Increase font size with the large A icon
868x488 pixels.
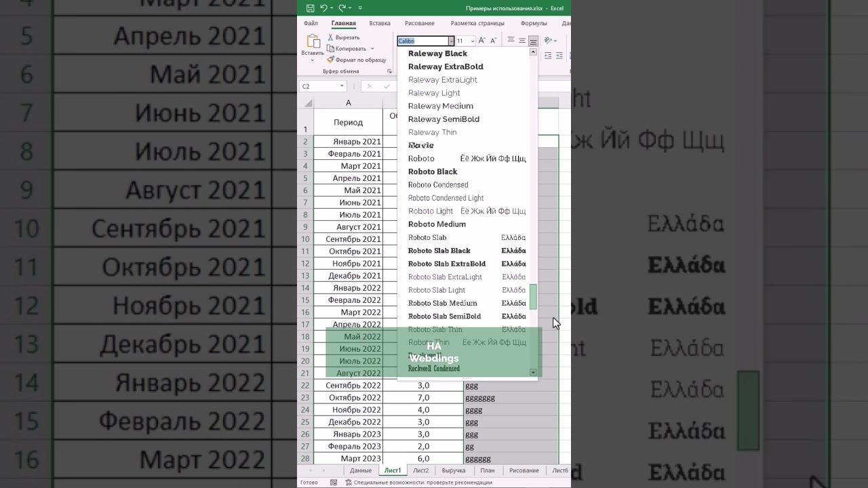[x=482, y=41]
